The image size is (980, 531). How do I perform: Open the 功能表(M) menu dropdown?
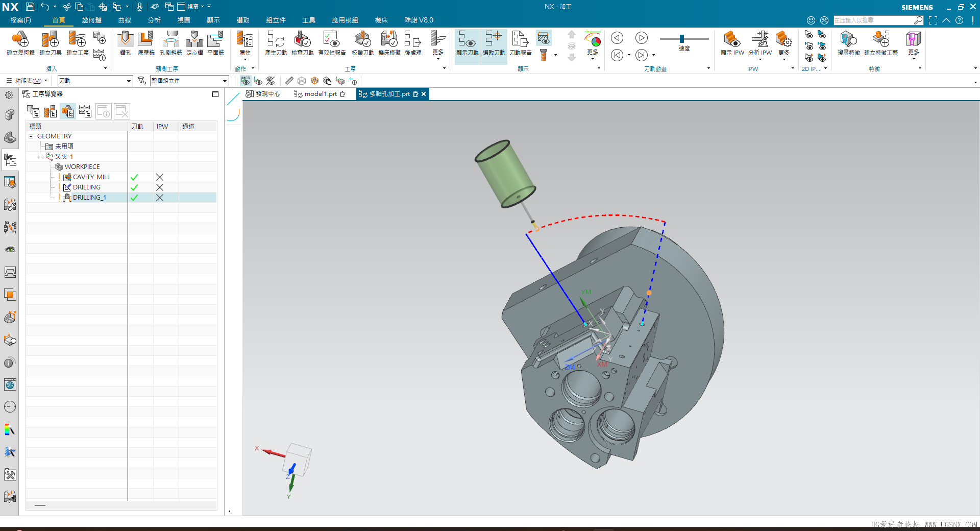click(x=27, y=81)
